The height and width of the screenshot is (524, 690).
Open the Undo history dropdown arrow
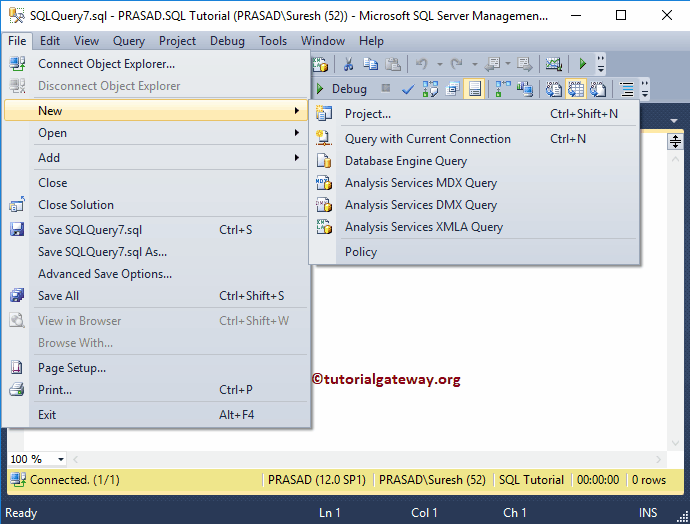(440, 64)
